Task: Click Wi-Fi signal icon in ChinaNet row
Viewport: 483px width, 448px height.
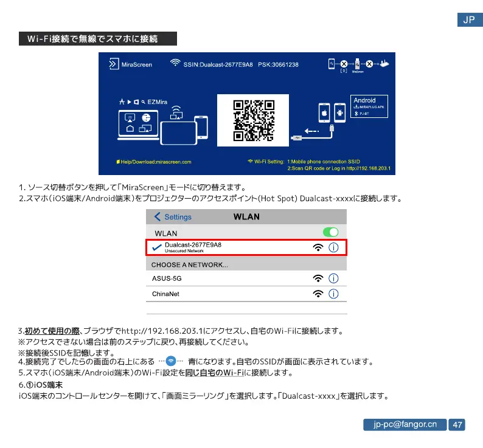Action: [x=318, y=294]
